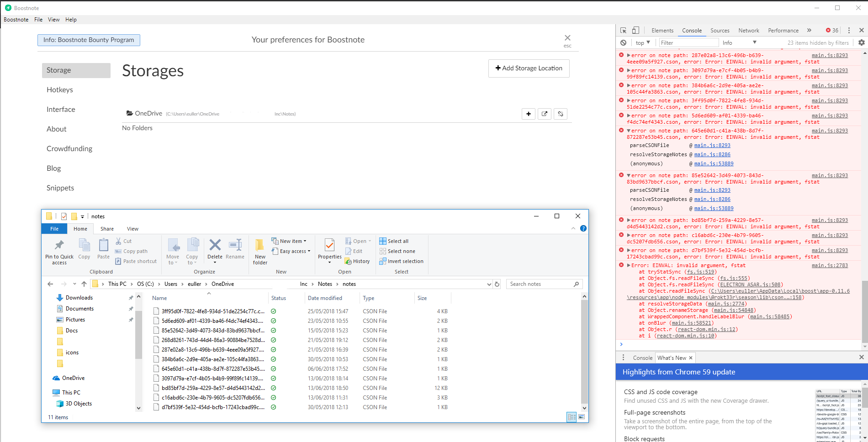Open Explorer help question mark icon
Viewport: 868px width, 442px height.
pos(583,228)
